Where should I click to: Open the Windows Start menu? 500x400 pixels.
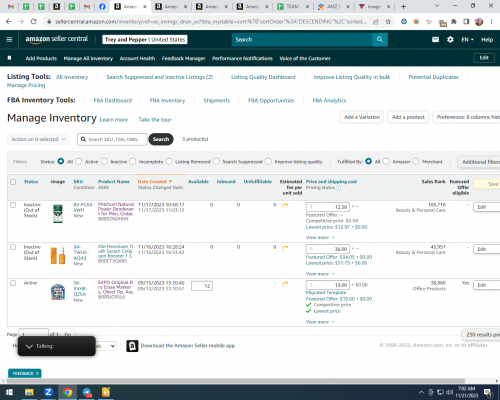(9, 392)
